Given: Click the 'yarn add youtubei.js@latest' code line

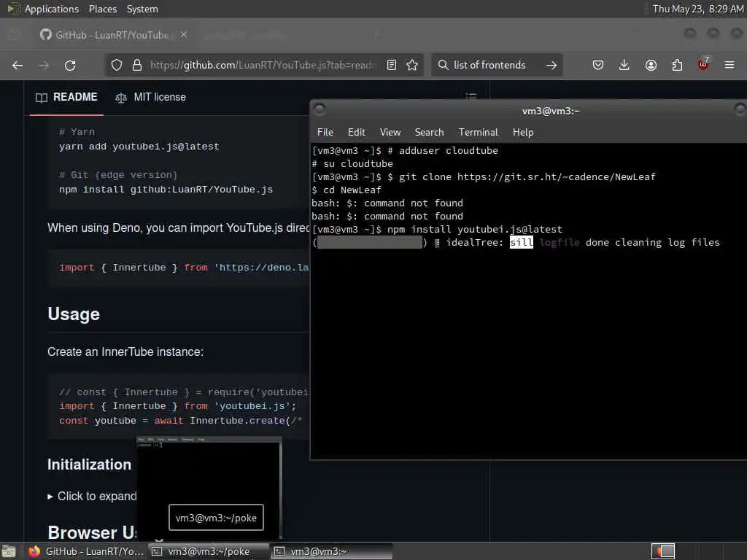Looking at the screenshot, I should [x=139, y=147].
